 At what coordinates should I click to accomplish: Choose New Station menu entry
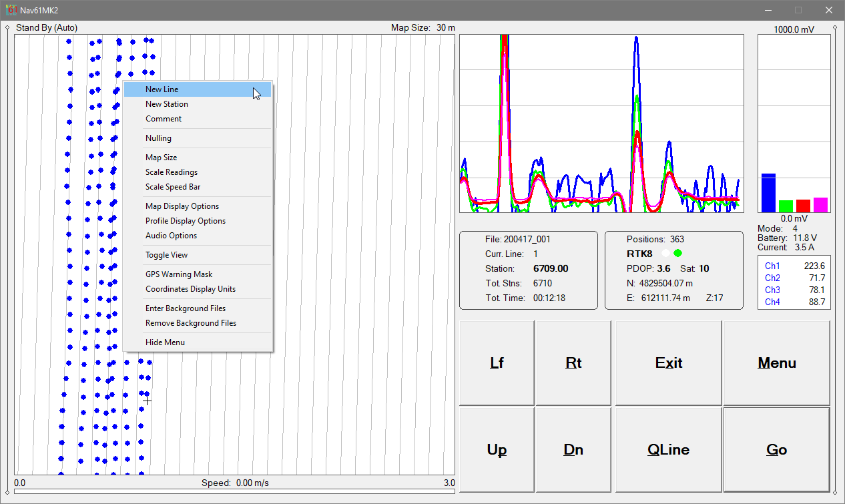198,104
